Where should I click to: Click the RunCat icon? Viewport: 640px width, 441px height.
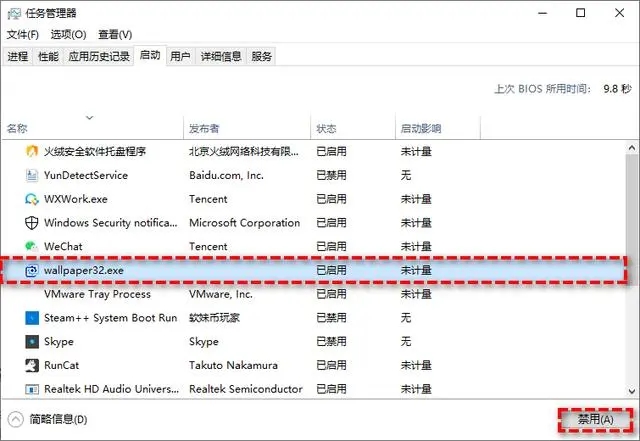coord(32,365)
